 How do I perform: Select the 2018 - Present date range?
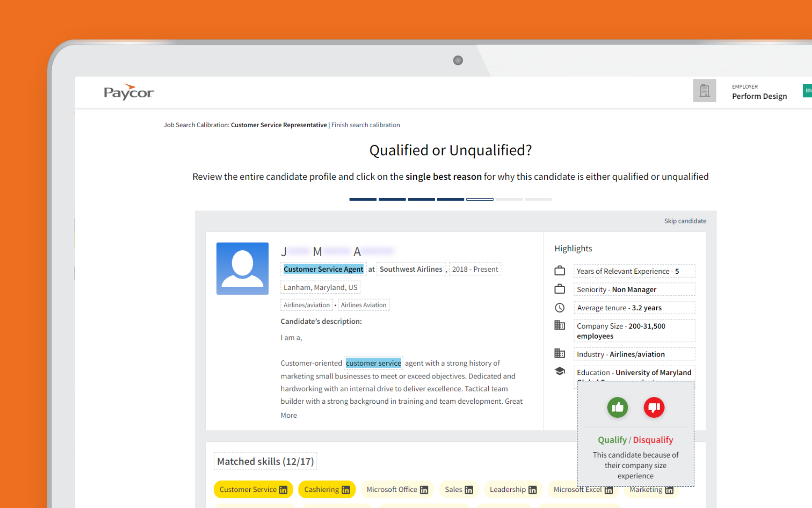[x=475, y=269]
